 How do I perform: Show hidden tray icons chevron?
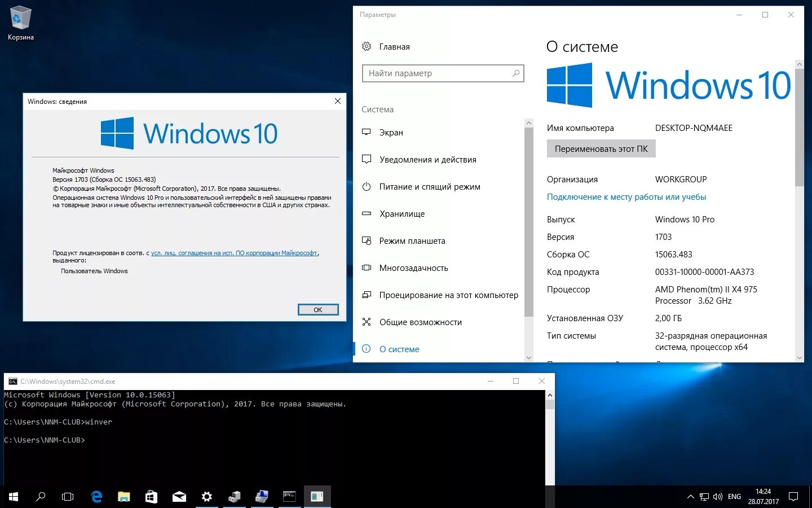tap(690, 497)
